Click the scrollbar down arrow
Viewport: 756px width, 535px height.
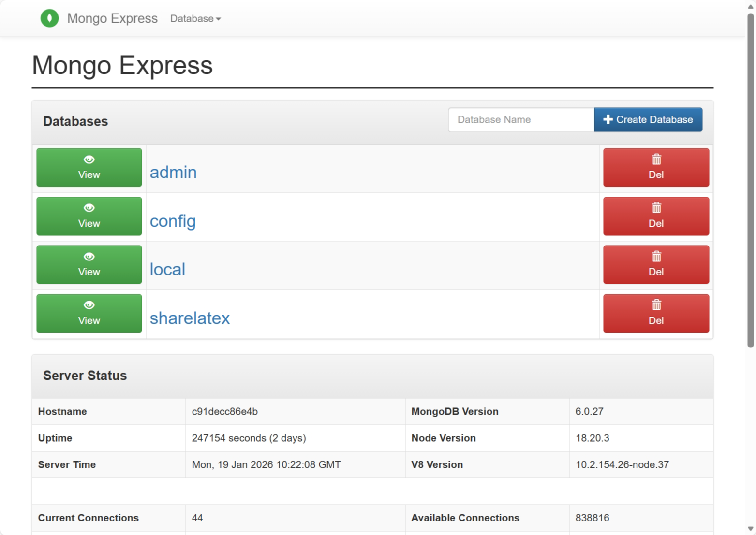(750, 529)
